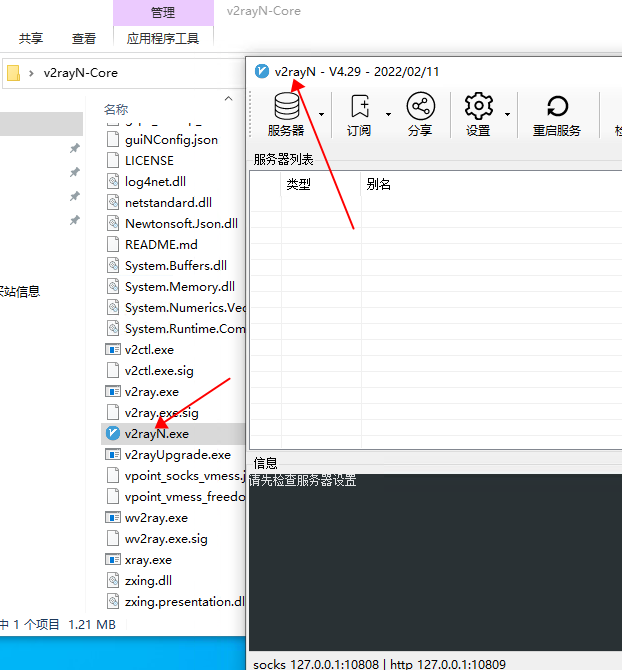Select wv2ray.exe file
Viewport: 622px width, 670px height.
(156, 517)
